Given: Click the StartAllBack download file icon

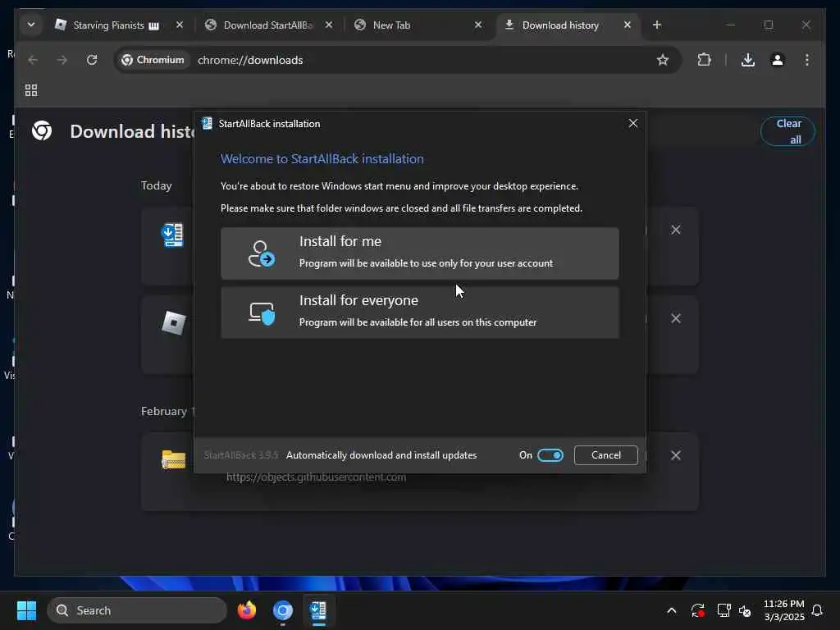Looking at the screenshot, I should tap(172, 235).
